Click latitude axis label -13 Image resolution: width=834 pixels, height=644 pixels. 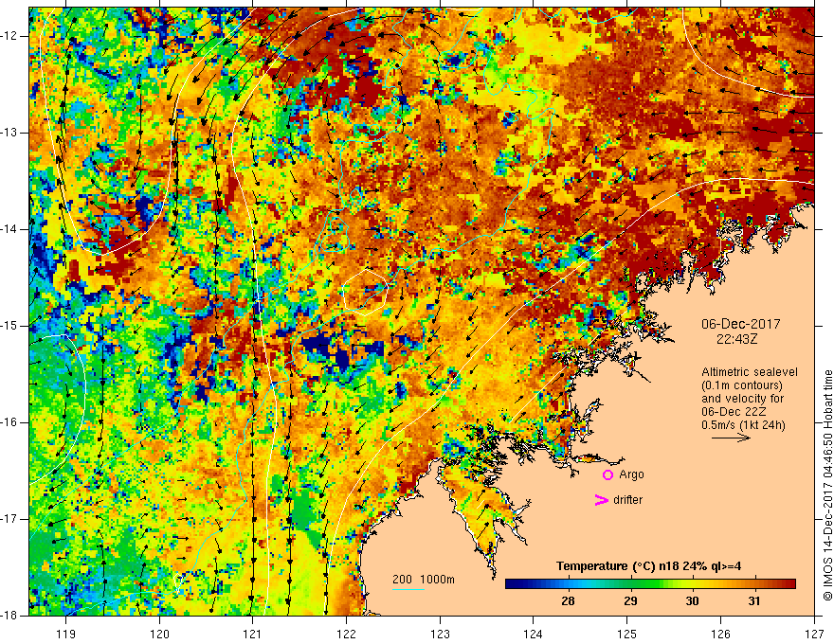(9, 133)
